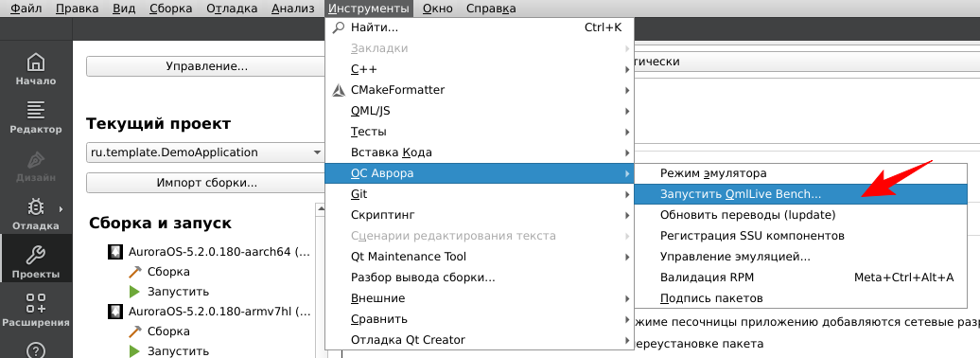Choose Разбор вывода сборки... menu item

click(480, 277)
